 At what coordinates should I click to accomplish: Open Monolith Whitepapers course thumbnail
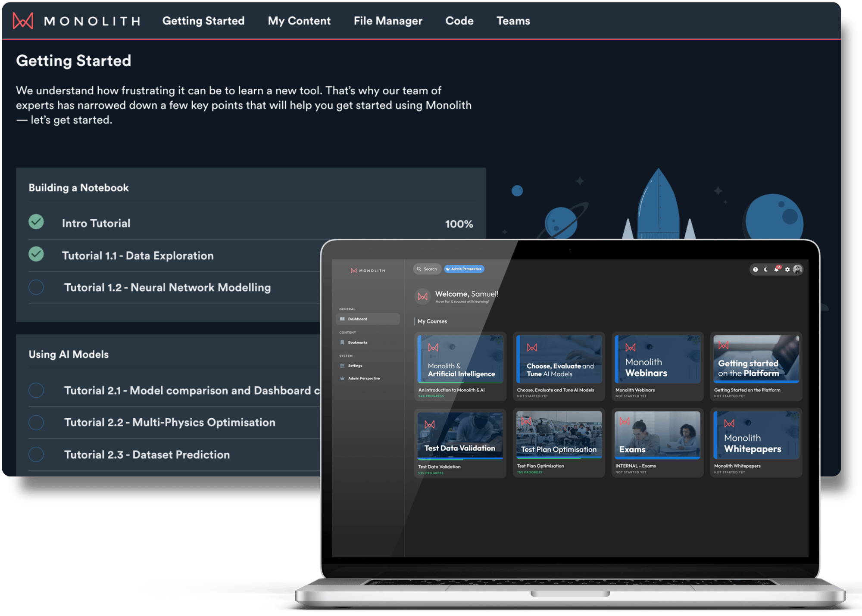click(756, 434)
